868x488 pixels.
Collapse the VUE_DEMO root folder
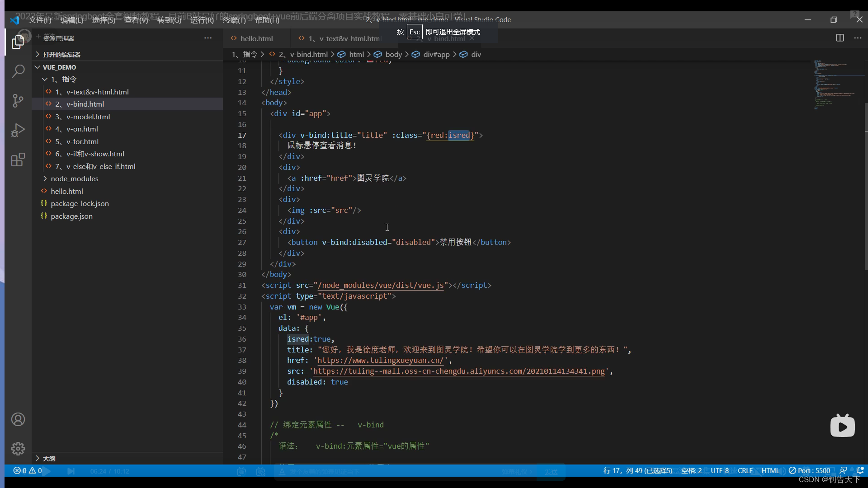[x=127, y=67]
